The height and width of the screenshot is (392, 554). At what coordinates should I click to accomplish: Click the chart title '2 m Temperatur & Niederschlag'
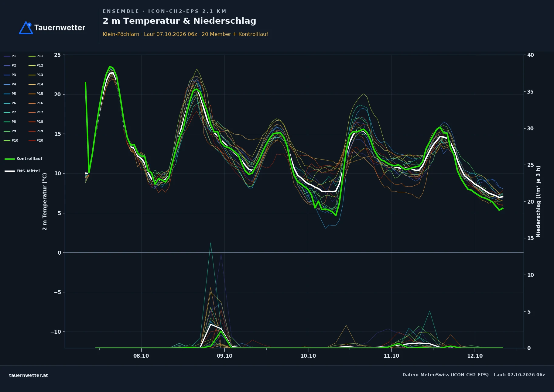point(180,21)
